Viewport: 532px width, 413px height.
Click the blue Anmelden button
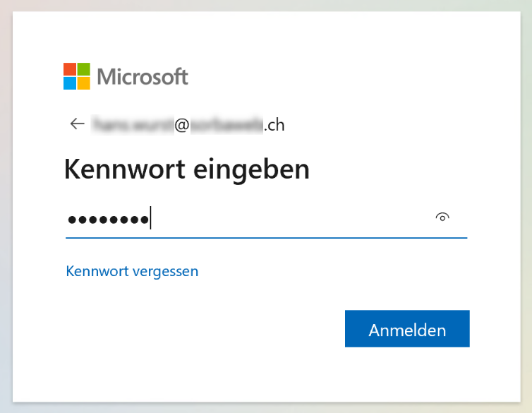[x=407, y=328]
